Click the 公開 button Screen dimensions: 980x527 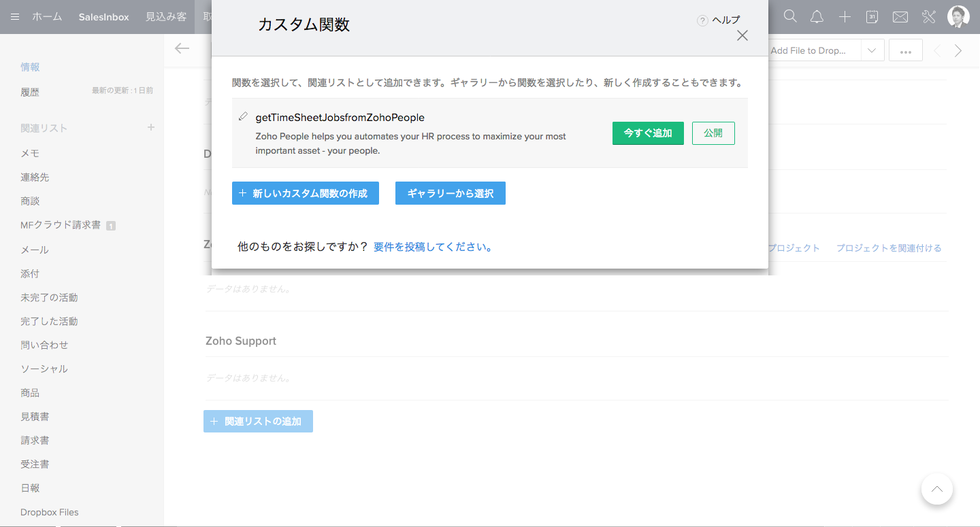point(713,133)
